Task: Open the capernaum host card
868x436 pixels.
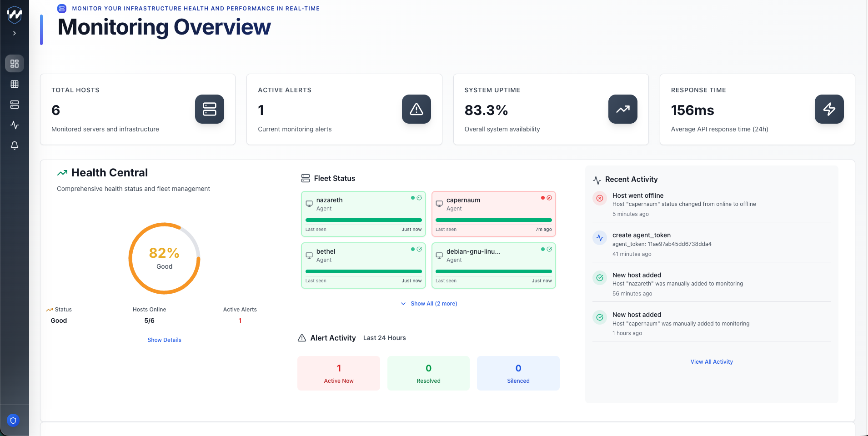Action: click(494, 214)
